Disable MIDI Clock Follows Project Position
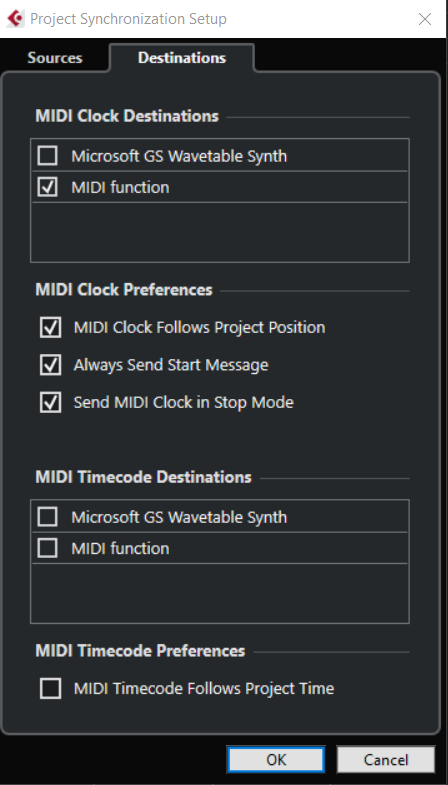The width and height of the screenshot is (448, 785). coord(51,327)
